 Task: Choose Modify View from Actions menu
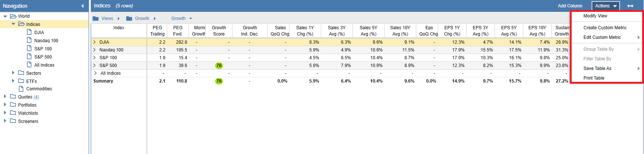coord(595,16)
